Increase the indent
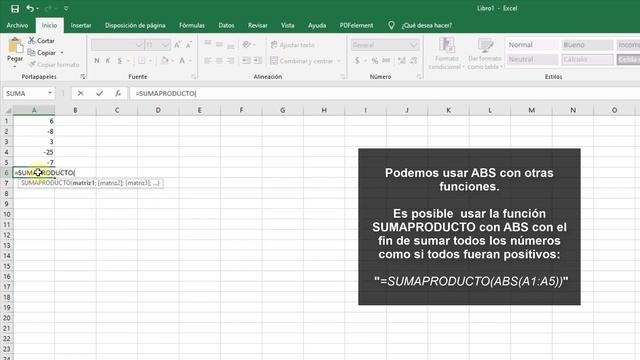 pos(258,60)
